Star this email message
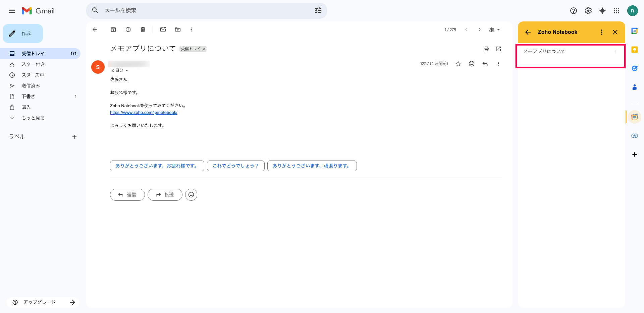Viewport: 644px width, 313px height. point(458,64)
